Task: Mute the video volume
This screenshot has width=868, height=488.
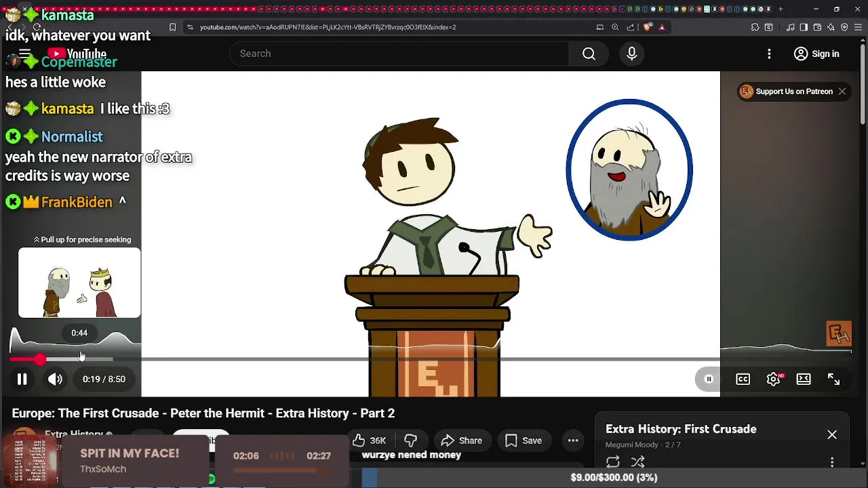Action: click(55, 380)
